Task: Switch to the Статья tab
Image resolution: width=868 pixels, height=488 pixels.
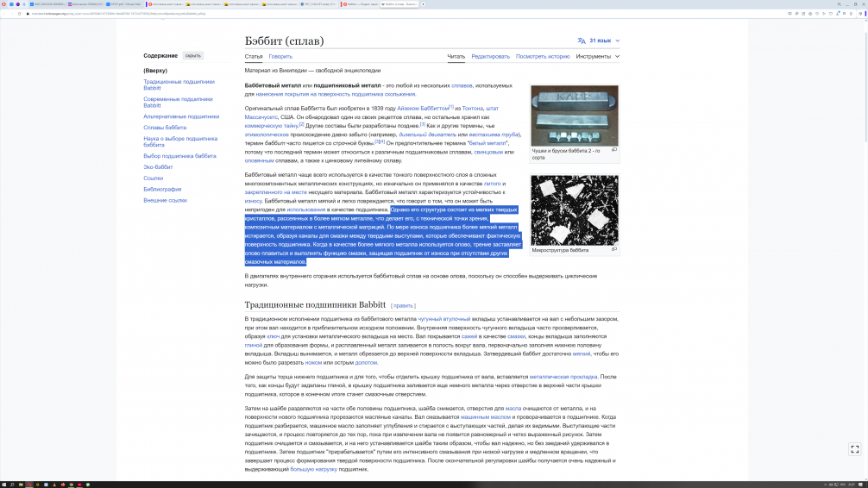Action: [x=254, y=56]
